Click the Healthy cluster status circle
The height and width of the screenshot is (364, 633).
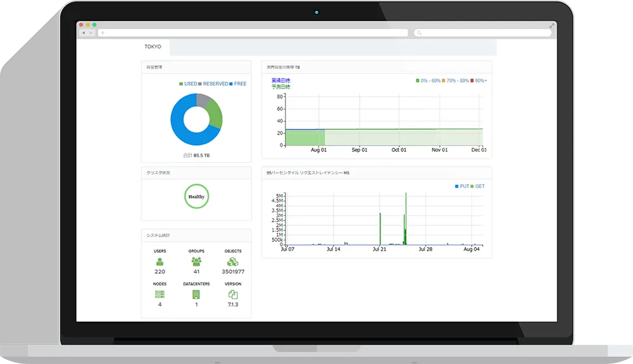tap(196, 197)
